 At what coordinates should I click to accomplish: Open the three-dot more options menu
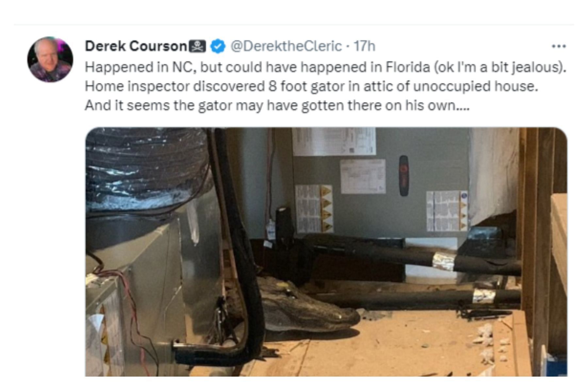click(559, 46)
